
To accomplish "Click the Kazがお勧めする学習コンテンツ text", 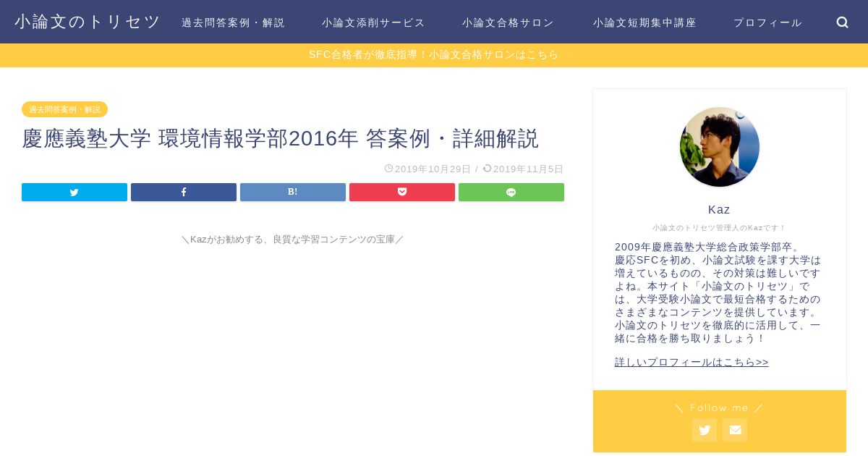I will [293, 239].
